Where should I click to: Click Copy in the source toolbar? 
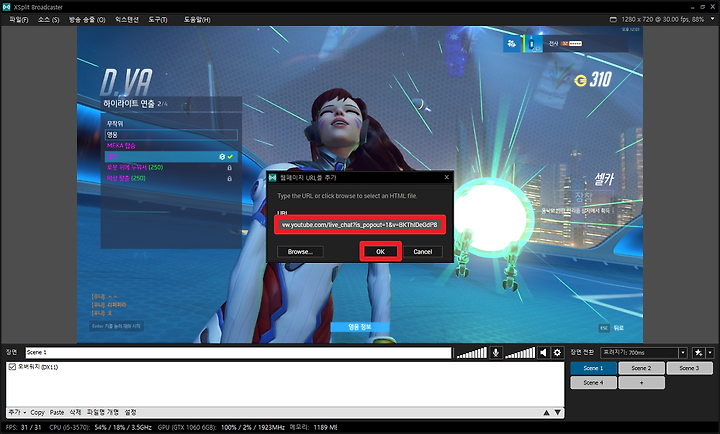point(37,412)
